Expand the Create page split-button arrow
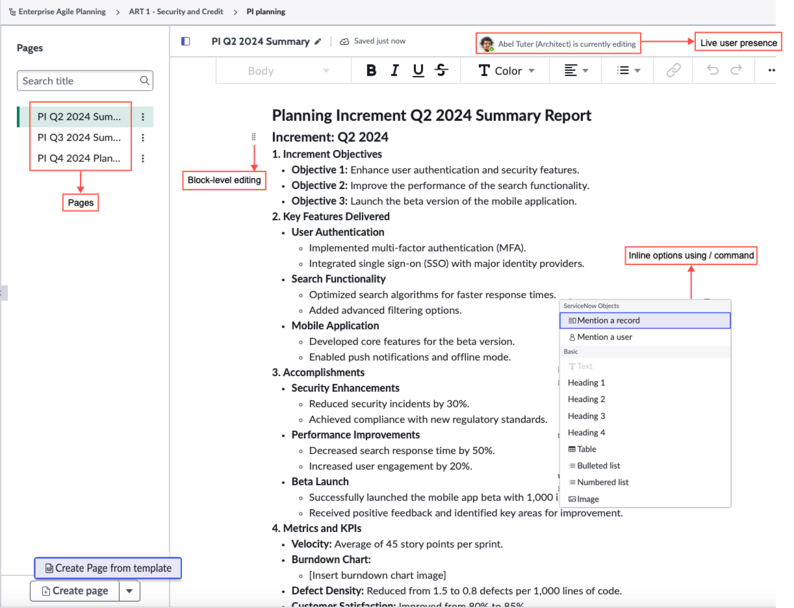Viewport: 794px width, 608px height. point(130,591)
